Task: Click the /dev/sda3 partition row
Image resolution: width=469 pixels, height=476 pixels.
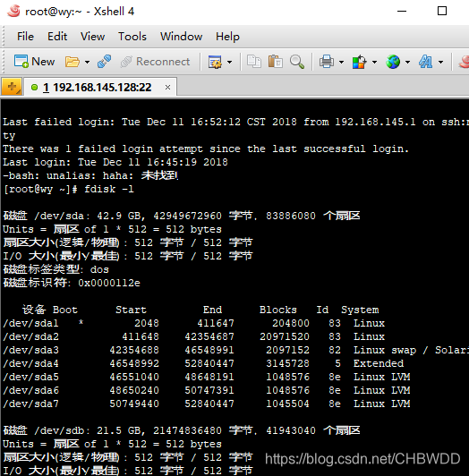Action: point(235,350)
